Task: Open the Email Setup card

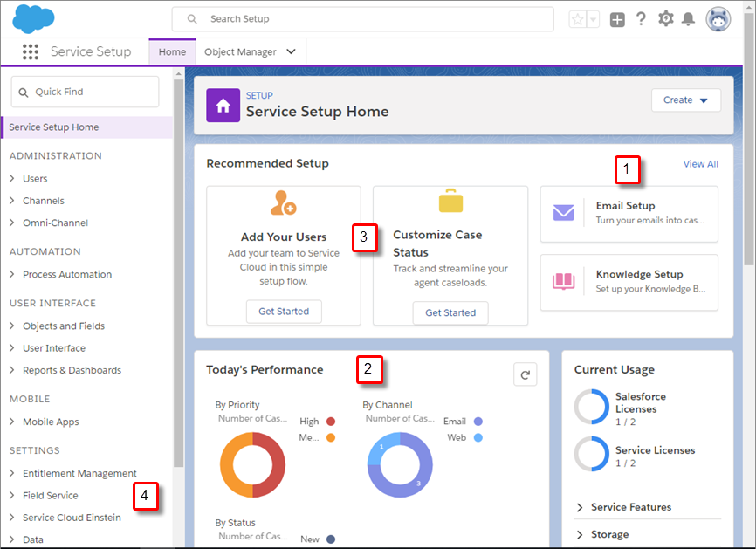Action: (629, 214)
